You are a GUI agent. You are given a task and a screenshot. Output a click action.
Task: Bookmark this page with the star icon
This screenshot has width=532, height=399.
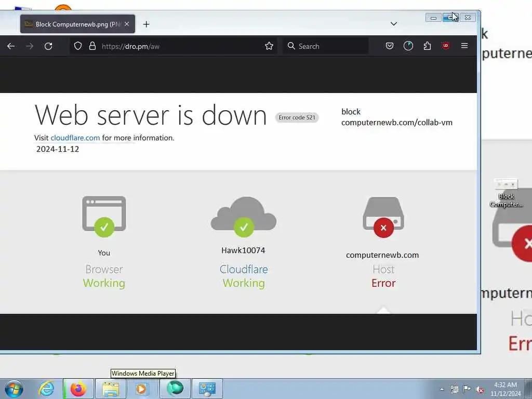click(x=269, y=46)
